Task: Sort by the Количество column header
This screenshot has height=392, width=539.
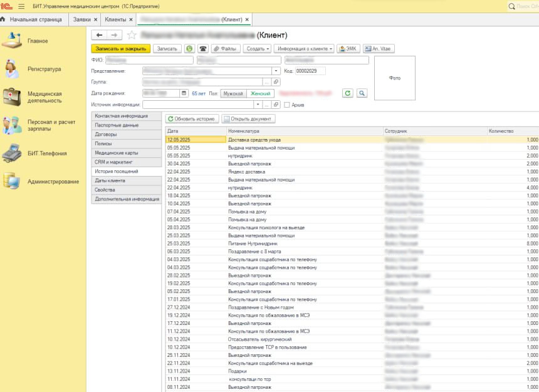Action: 513,131
